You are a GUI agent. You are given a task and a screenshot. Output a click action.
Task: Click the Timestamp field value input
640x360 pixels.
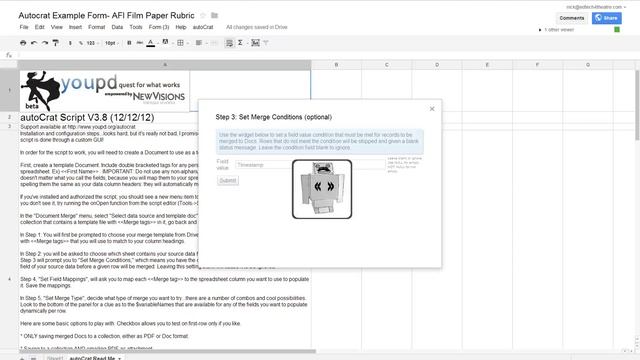point(310,165)
